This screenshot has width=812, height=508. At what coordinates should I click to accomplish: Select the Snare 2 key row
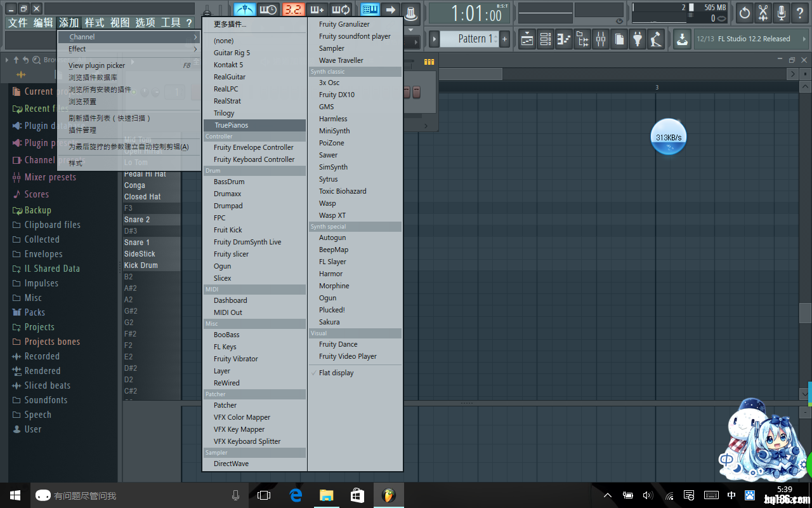pos(152,220)
